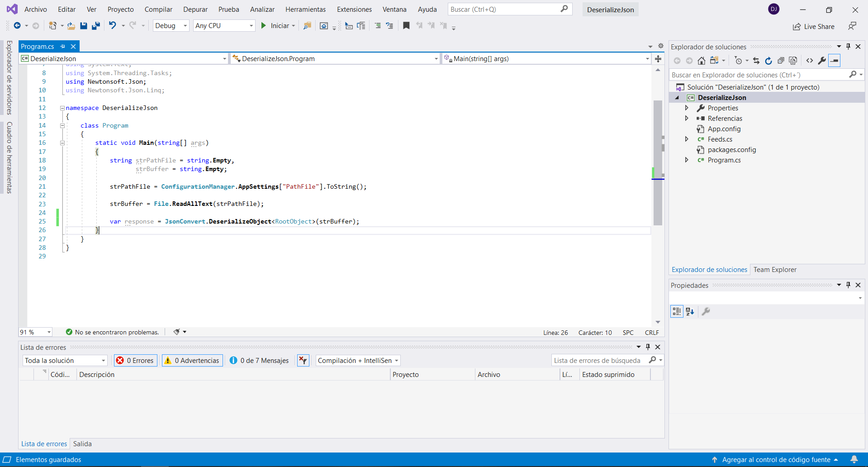Toggle the 0 Errores filter
This screenshot has height=467, width=868.
click(135, 361)
